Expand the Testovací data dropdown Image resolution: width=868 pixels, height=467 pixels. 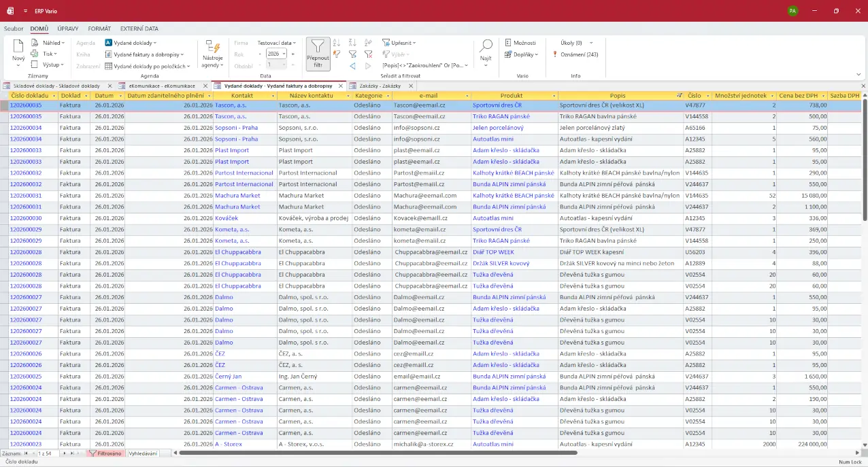coord(277,43)
